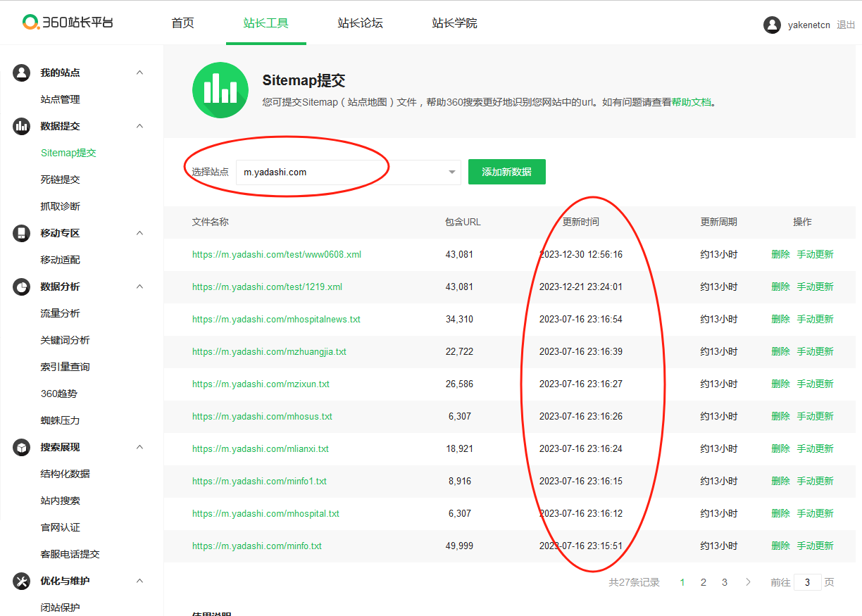Open 站内搜索 in the sidebar
862x616 pixels.
[x=61, y=501]
